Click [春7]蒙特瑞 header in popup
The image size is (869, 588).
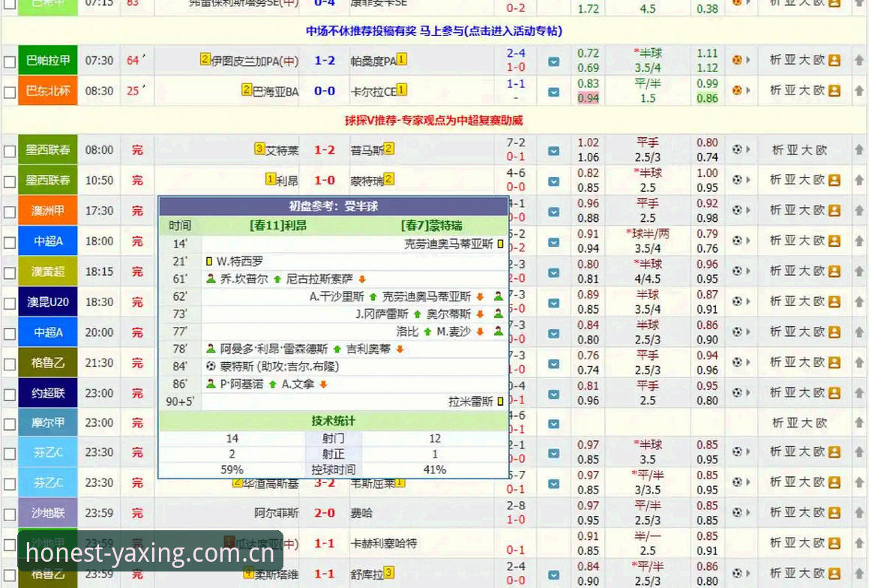pyautogui.click(x=432, y=226)
